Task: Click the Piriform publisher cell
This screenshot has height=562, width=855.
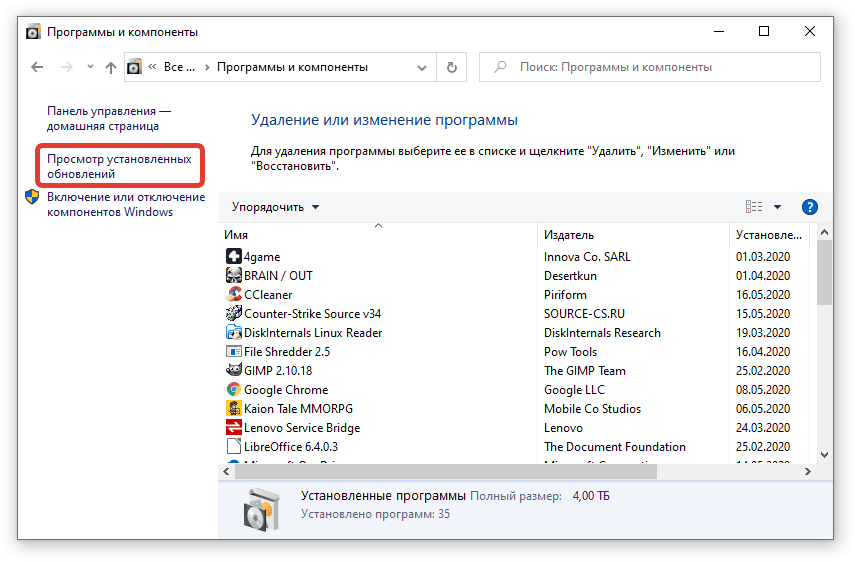Action: pos(565,295)
